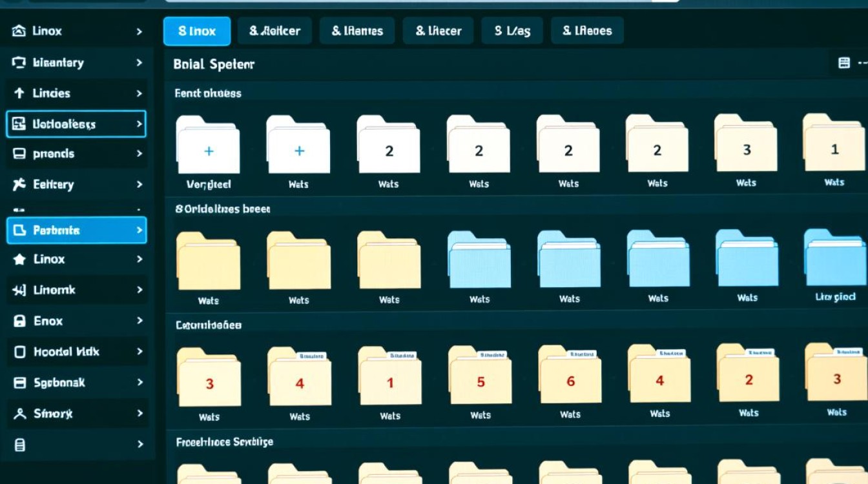Click the lock icon beside Enox
Viewport: 868px width, 484px height.
pos(19,321)
